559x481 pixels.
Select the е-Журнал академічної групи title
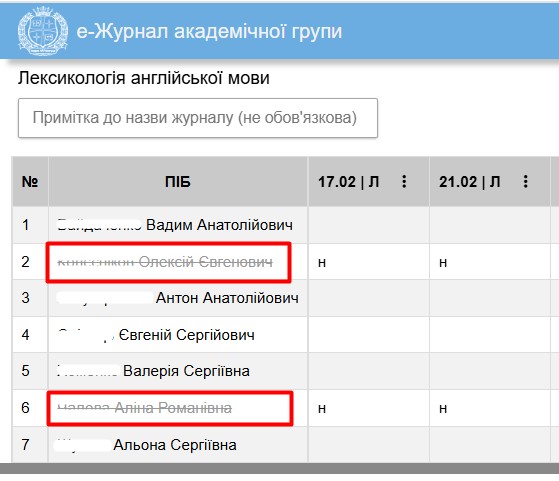[x=209, y=31]
